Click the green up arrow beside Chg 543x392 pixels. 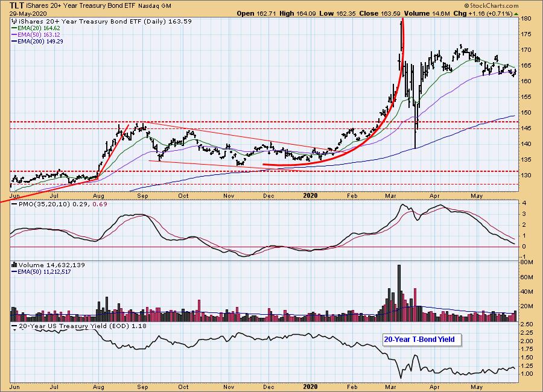pyautogui.click(x=516, y=14)
